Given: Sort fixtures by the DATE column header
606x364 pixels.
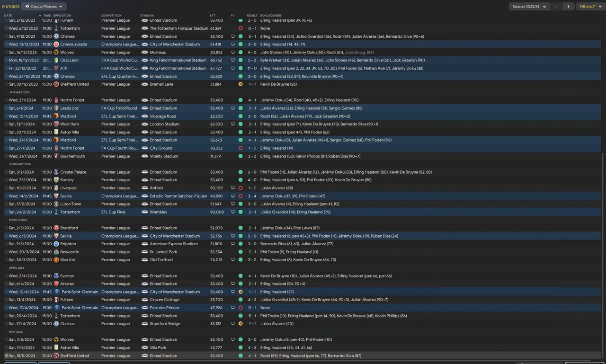Looking at the screenshot, I should tap(9, 16).
